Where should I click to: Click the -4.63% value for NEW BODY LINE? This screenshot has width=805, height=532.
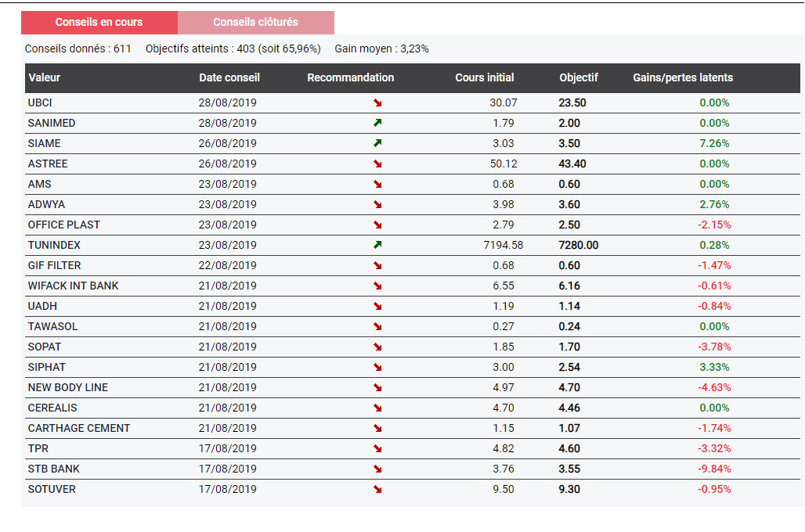714,388
